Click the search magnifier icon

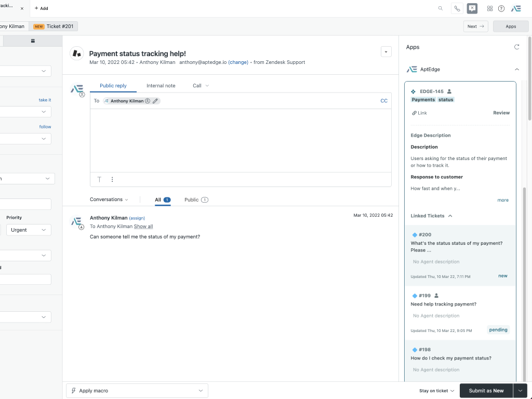pyautogui.click(x=441, y=8)
